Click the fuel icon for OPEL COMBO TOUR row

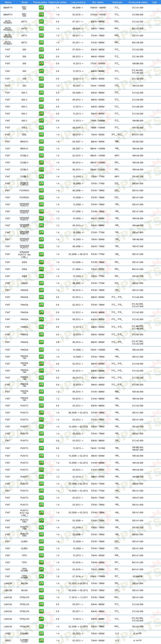click(x=41, y=641)
